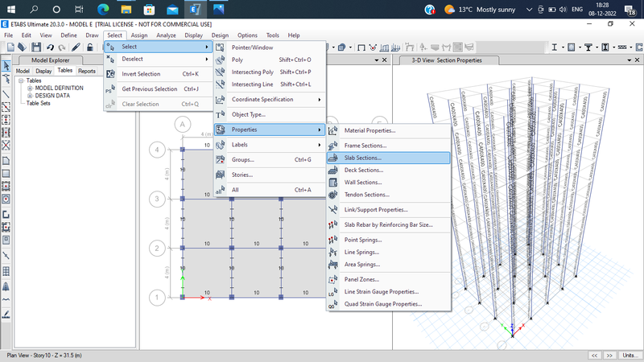The width and height of the screenshot is (644, 362).
Task: Choose Slab Rebar by Reinforcing Bar Size
Action: click(x=389, y=225)
